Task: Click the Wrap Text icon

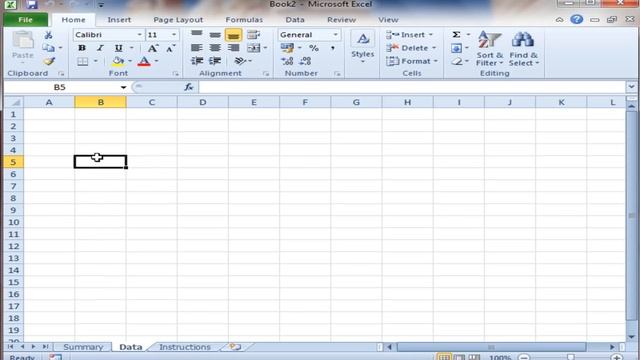Action: pyautogui.click(x=253, y=35)
